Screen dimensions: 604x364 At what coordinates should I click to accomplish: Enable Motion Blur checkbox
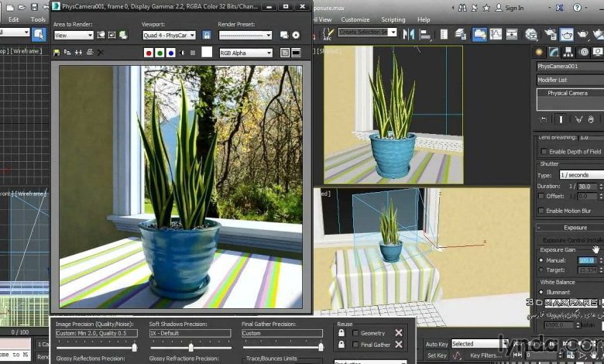click(541, 211)
